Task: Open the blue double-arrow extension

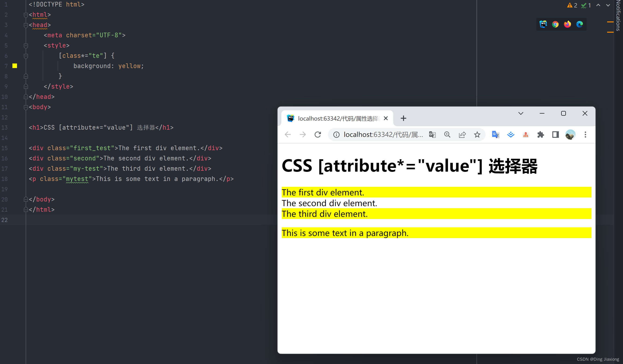Action: (511, 135)
